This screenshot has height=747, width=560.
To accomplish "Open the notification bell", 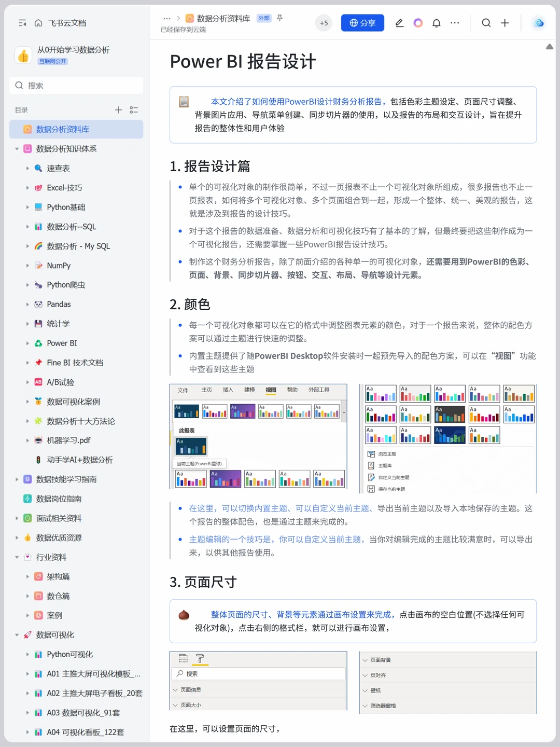I will 435,23.
